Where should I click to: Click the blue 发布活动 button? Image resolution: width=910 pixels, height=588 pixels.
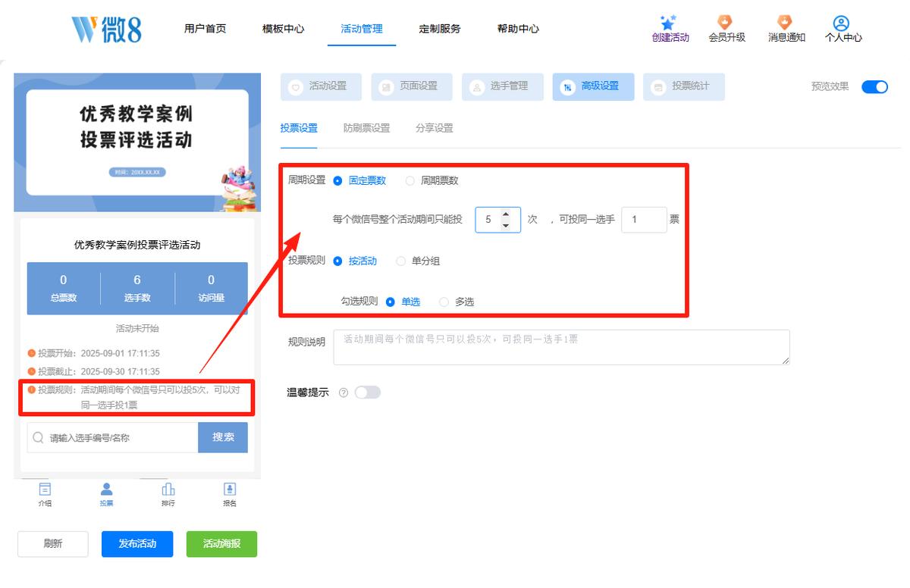(x=137, y=544)
